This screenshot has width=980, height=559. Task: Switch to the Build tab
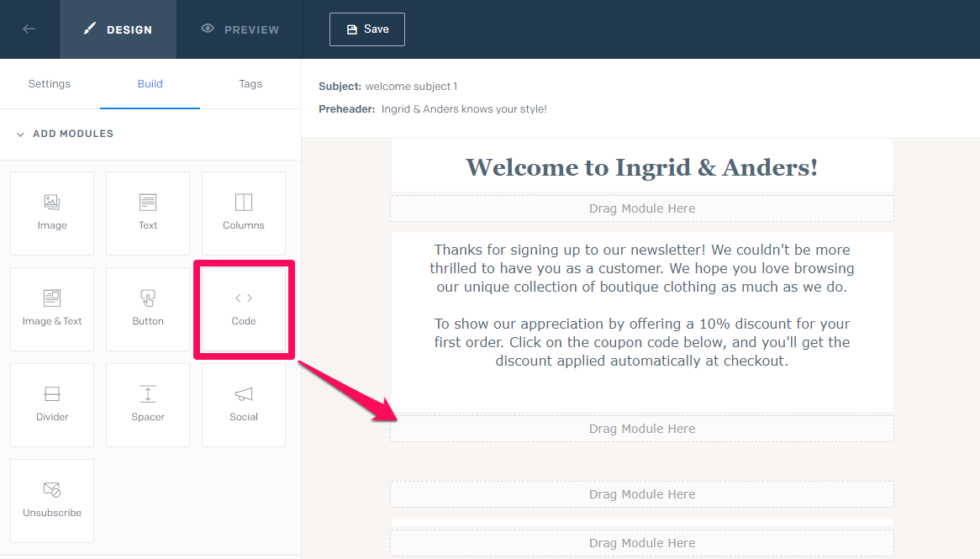[x=150, y=84]
